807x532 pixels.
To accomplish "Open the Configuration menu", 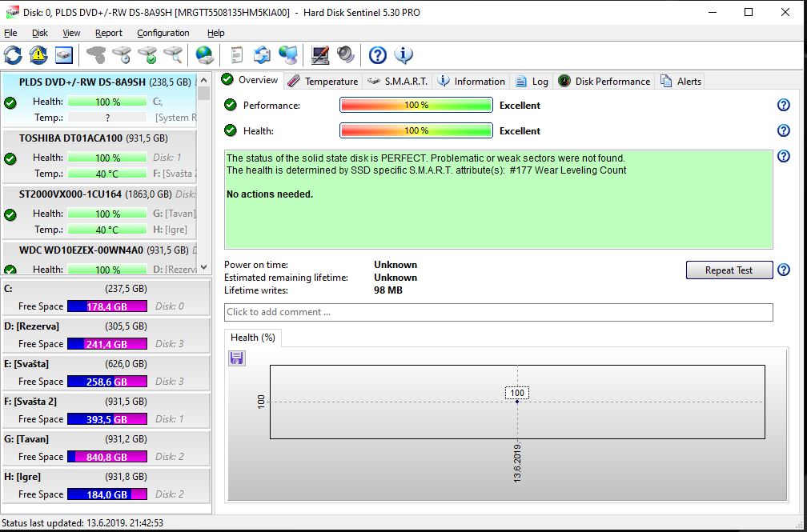I will click(x=163, y=33).
